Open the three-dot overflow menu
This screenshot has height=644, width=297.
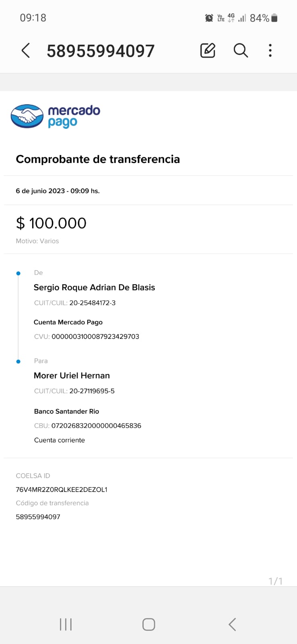(270, 51)
